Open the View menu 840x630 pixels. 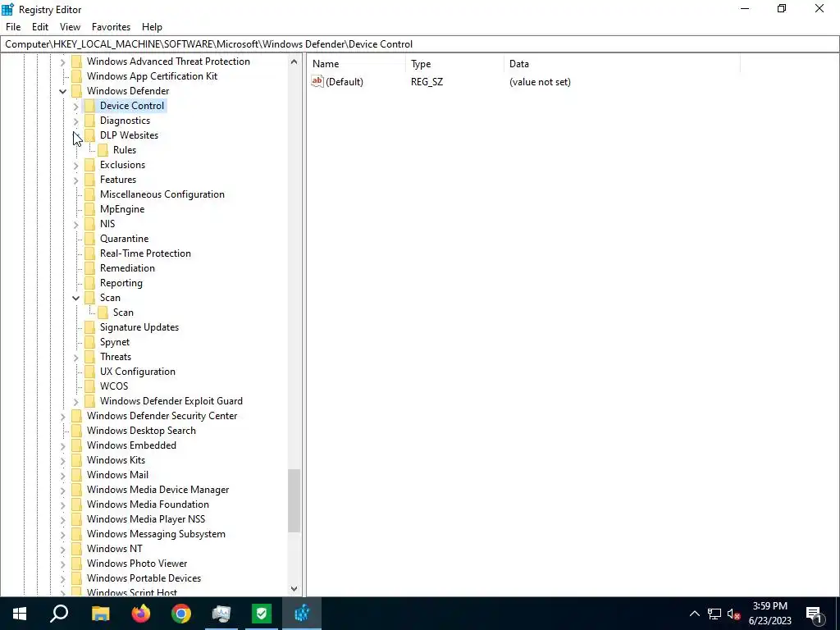pyautogui.click(x=71, y=27)
